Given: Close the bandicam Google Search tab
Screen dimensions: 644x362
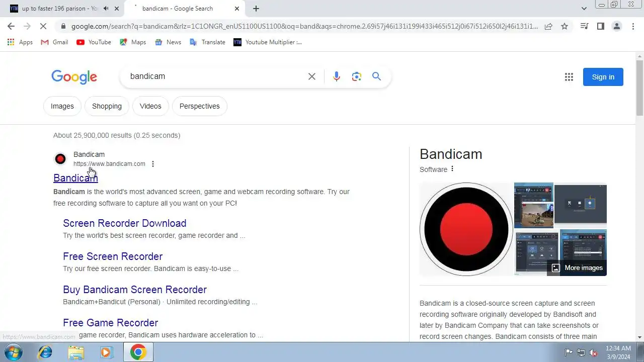Looking at the screenshot, I should [237, 9].
